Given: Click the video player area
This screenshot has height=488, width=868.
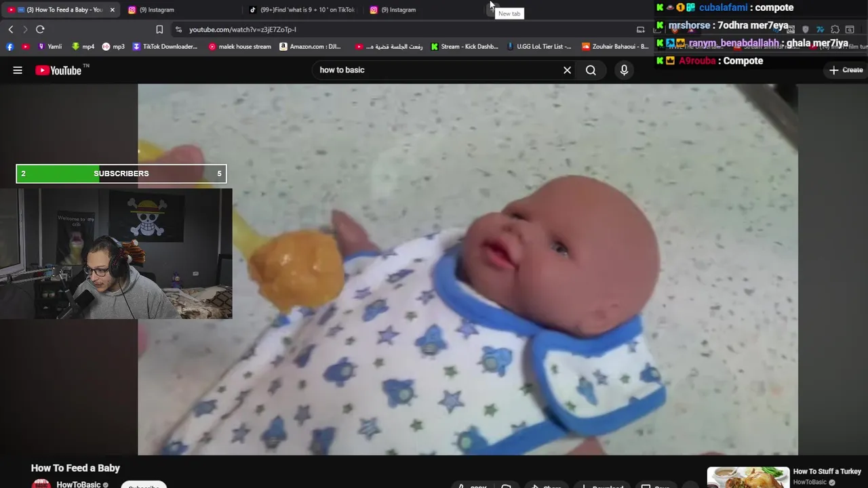Looking at the screenshot, I should (x=468, y=269).
